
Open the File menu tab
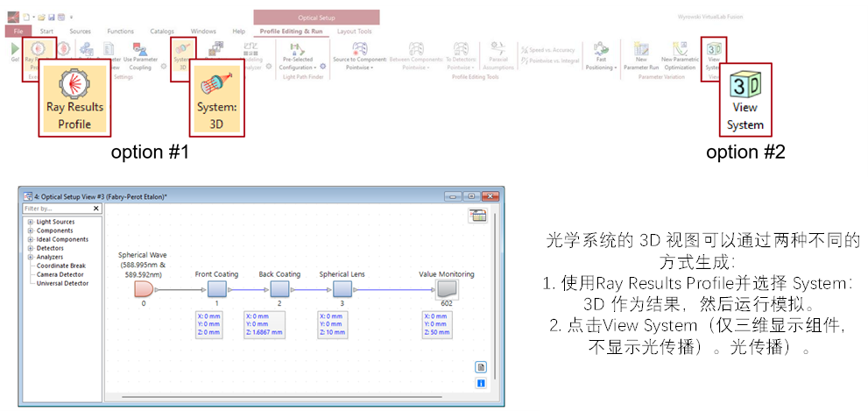[x=18, y=32]
